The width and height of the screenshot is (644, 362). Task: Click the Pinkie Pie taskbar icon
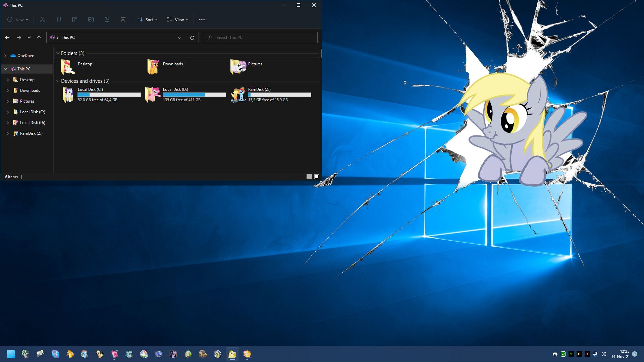click(x=114, y=354)
